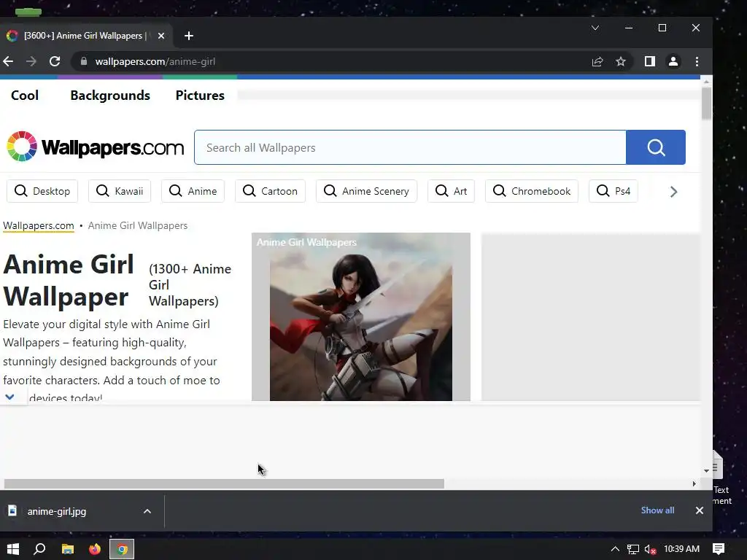Image resolution: width=747 pixels, height=560 pixels.
Task: Click the lock icon in address bar
Action: point(84,61)
